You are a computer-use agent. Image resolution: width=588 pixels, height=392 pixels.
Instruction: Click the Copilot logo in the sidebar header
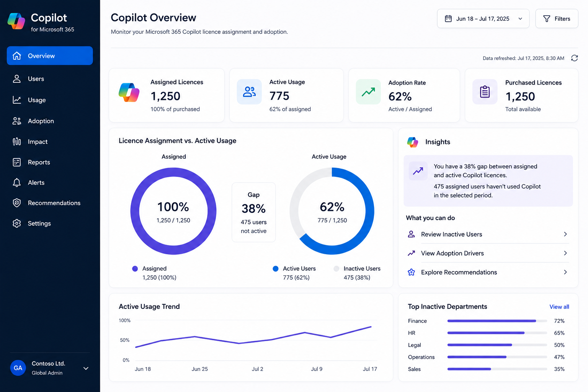[16, 21]
